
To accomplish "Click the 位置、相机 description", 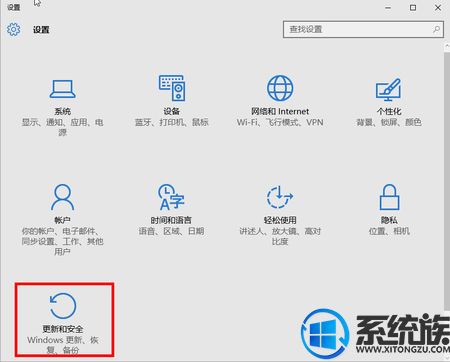I will click(x=389, y=231).
